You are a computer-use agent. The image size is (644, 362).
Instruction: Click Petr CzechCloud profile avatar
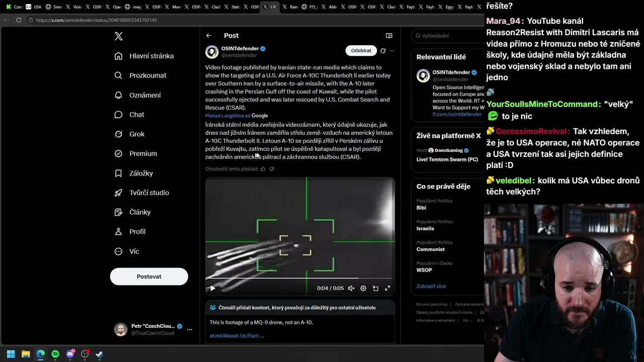121,329
